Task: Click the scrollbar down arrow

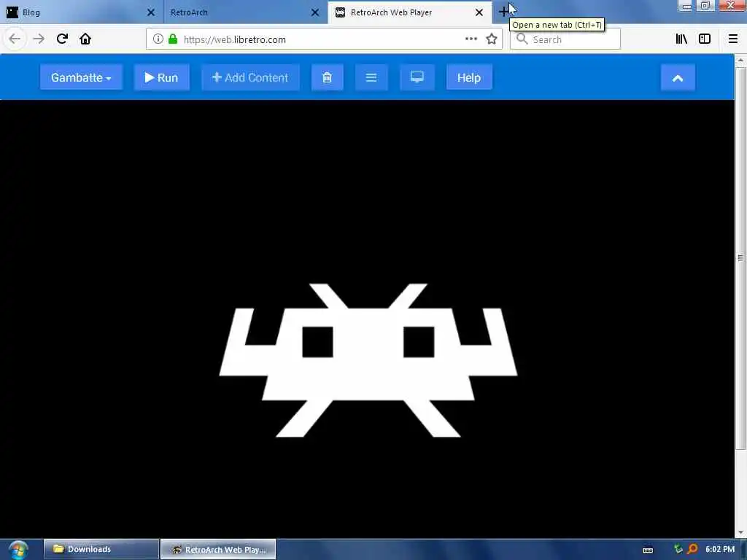Action: coord(740,532)
